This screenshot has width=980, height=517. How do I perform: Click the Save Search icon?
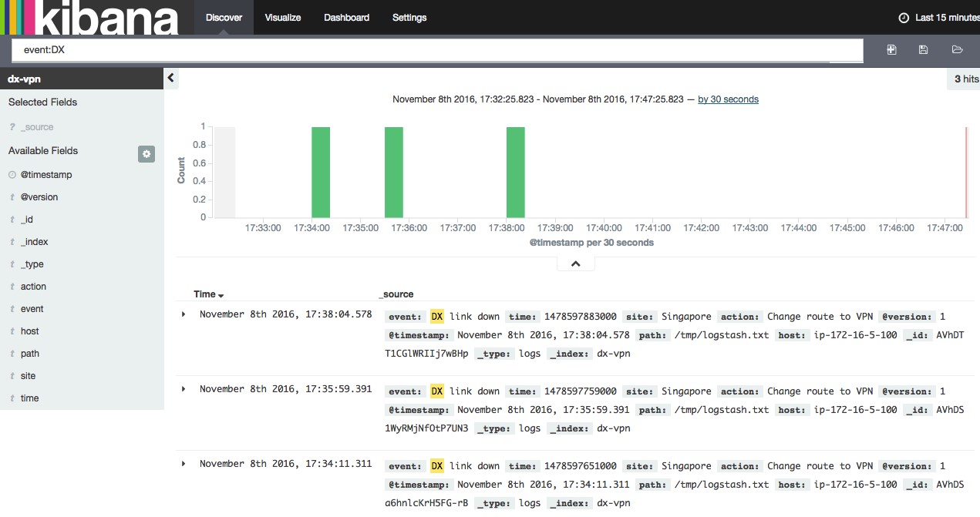923,49
